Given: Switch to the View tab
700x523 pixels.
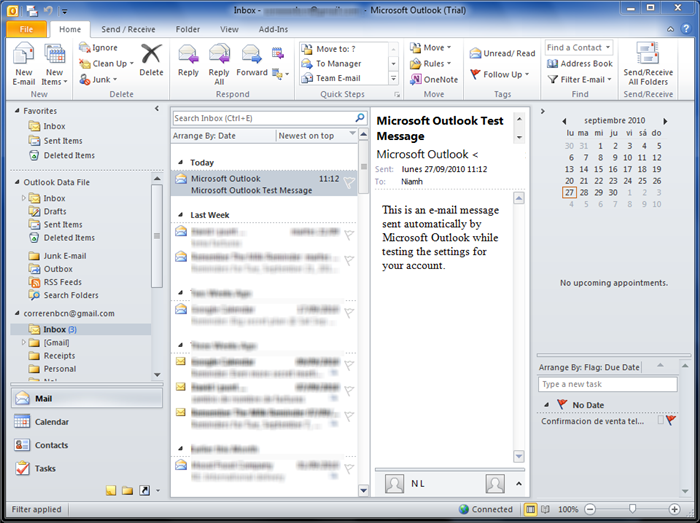Looking at the screenshot, I should click(x=229, y=29).
